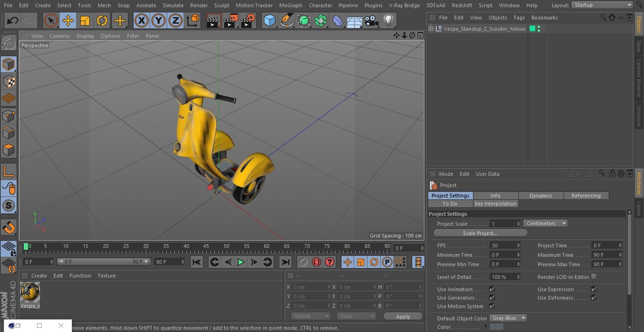Toggle the Enable Snap S icon
Viewport: 644px width, 332px height.
9,206
